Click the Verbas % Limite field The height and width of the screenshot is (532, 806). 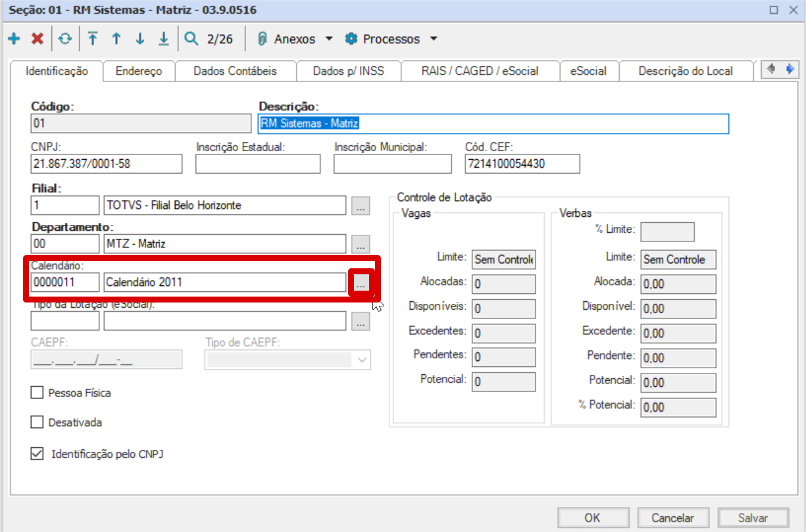[668, 231]
